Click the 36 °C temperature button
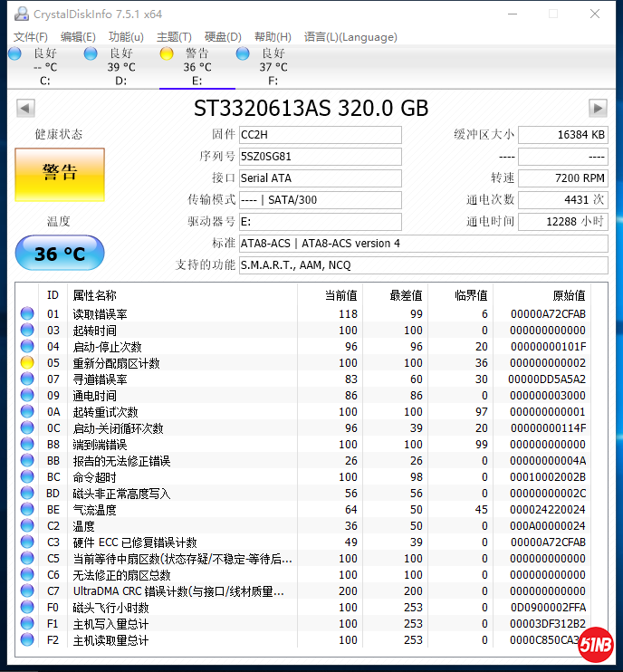The height and width of the screenshot is (672, 623). (x=60, y=254)
